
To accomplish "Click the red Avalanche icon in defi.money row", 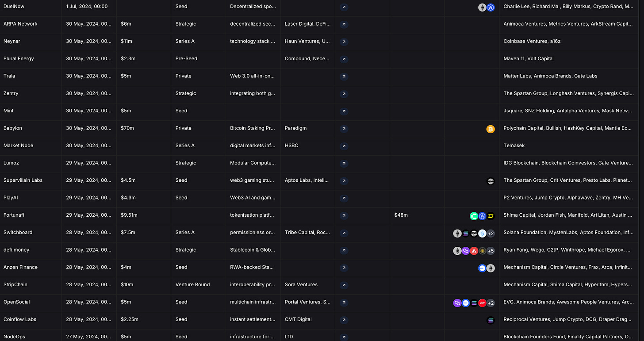I will tap(474, 251).
